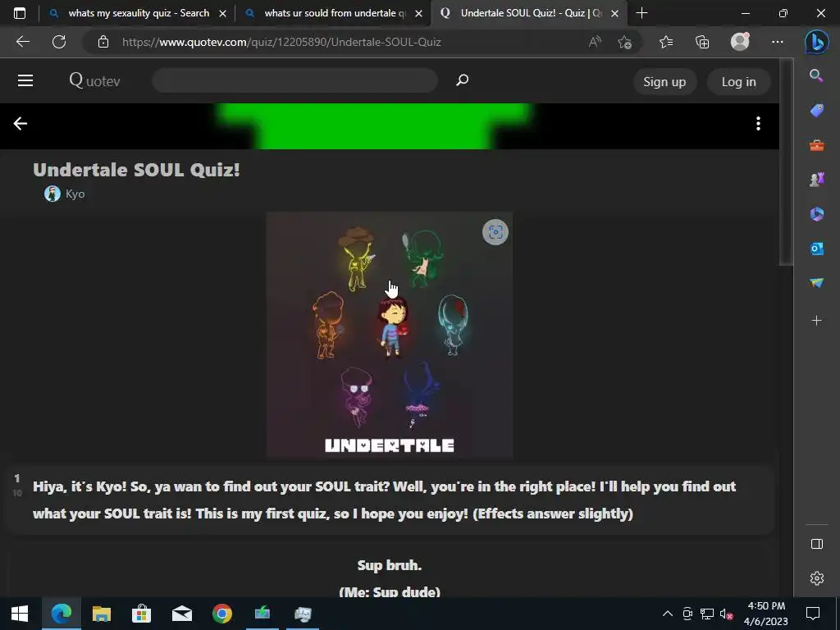Open the Favorites list icon

[x=666, y=42]
